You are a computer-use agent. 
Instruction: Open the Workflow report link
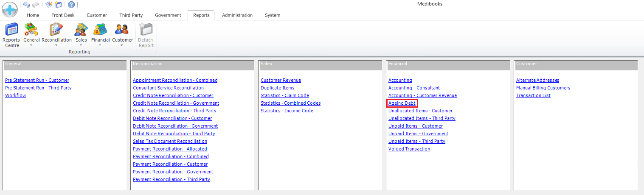pyautogui.click(x=15, y=95)
